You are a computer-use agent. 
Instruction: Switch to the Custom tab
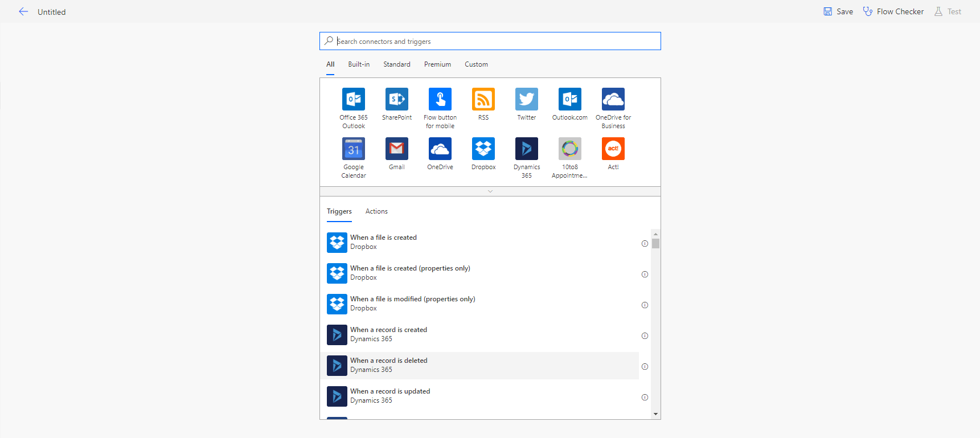[x=476, y=64]
